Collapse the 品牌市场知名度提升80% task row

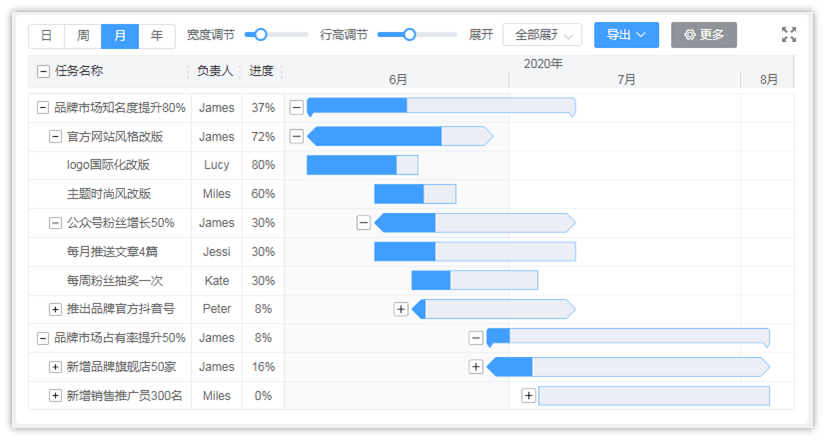coord(43,108)
